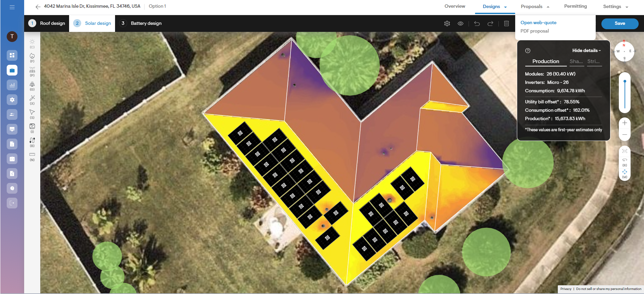The height and width of the screenshot is (294, 644).
Task: Click Open web-quote menu entry
Action: tap(538, 22)
